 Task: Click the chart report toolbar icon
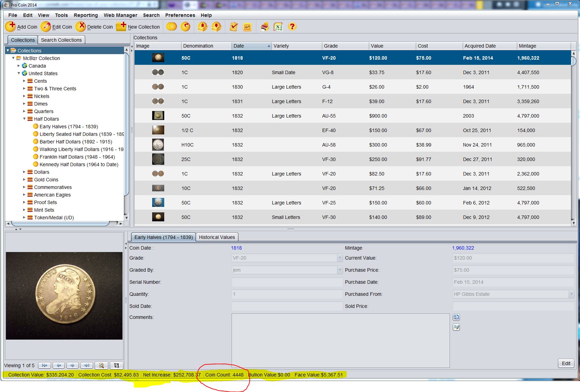[247, 27]
